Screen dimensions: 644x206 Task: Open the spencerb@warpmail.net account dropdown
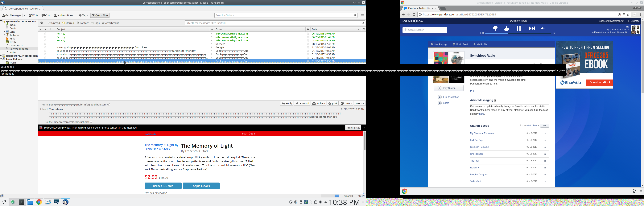pyautogui.click(x=612, y=21)
